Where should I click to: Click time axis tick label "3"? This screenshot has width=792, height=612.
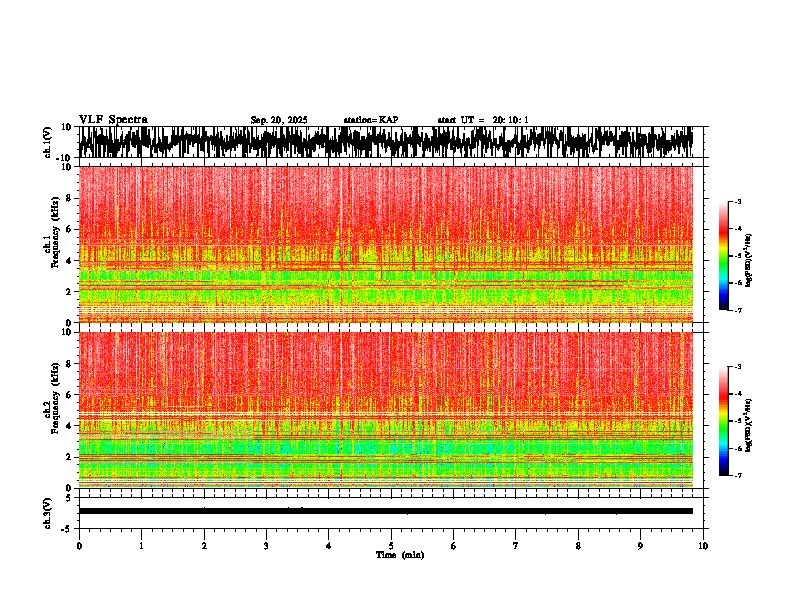pyautogui.click(x=266, y=546)
